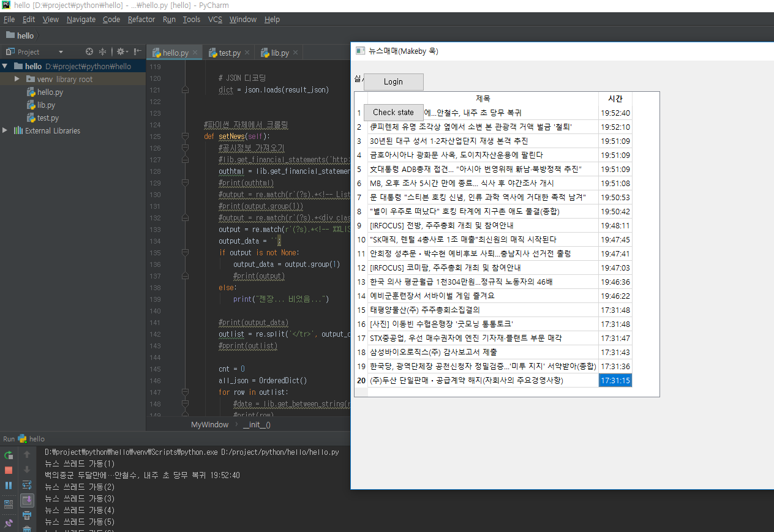Collapse all in Project panel
The image size is (774, 532).
click(103, 52)
